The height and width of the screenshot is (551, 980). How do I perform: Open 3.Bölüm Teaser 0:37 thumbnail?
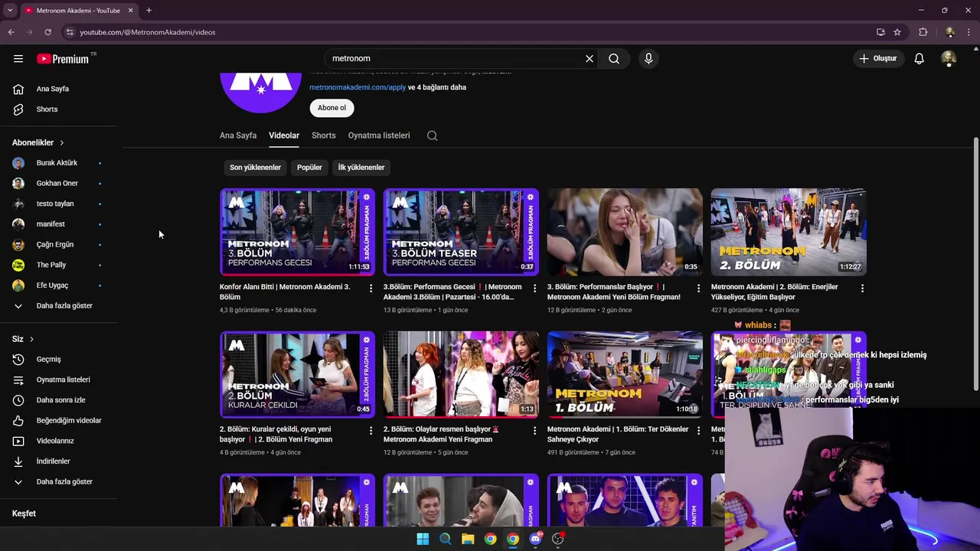click(x=461, y=232)
